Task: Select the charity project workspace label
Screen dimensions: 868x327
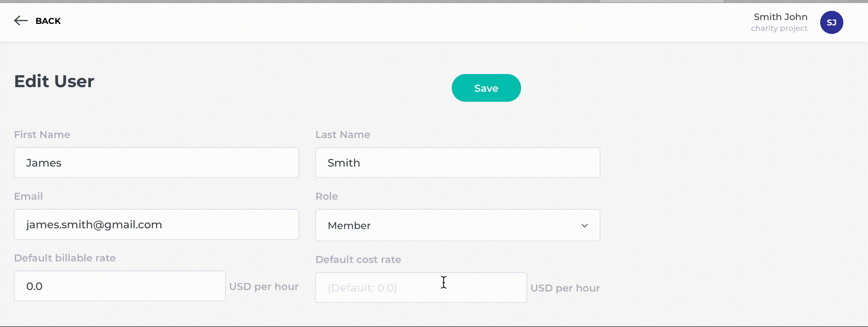Action: pyautogui.click(x=779, y=28)
